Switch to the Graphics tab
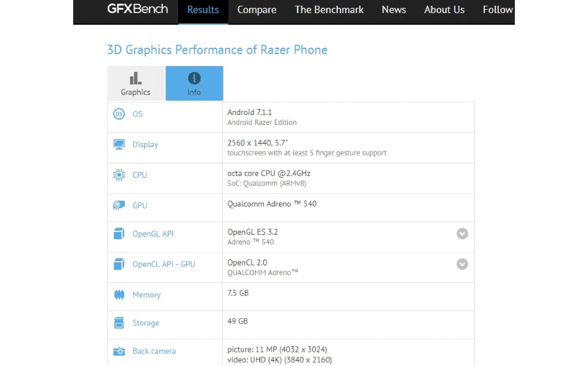 (136, 83)
